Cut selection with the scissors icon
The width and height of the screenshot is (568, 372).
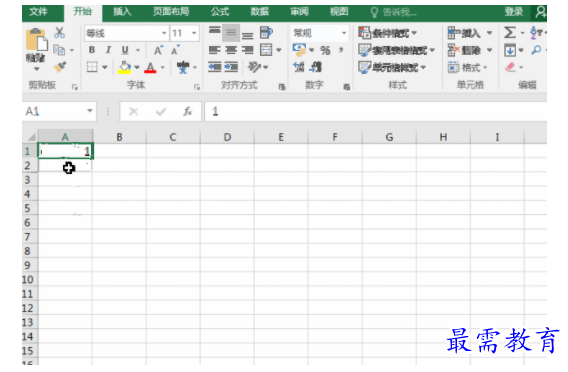click(x=59, y=33)
